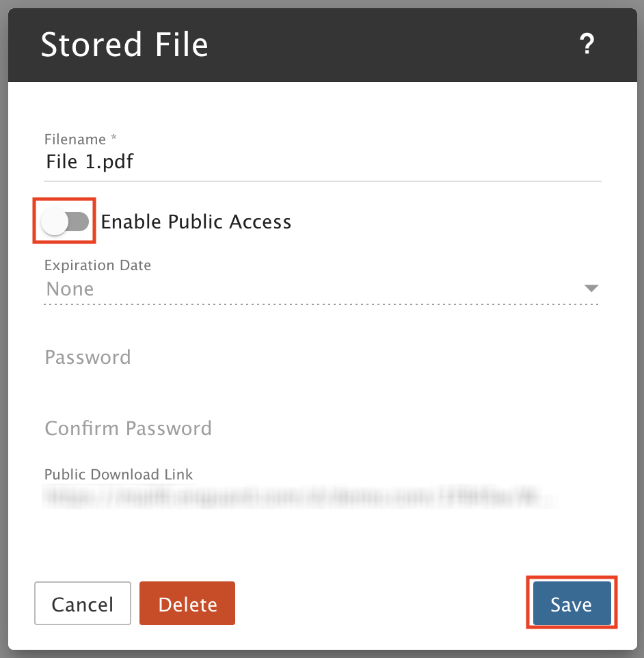Click the dark dialog header bar

(x=322, y=44)
